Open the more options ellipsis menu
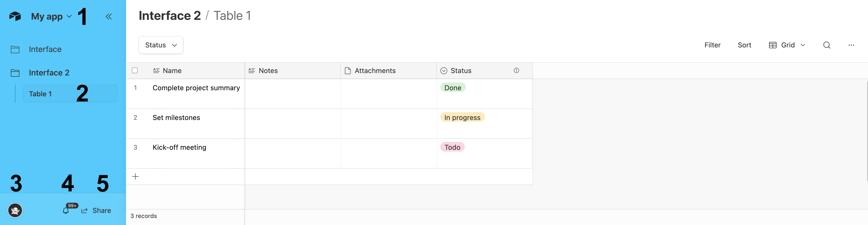Viewport: 868px width, 225px height. pos(851,45)
